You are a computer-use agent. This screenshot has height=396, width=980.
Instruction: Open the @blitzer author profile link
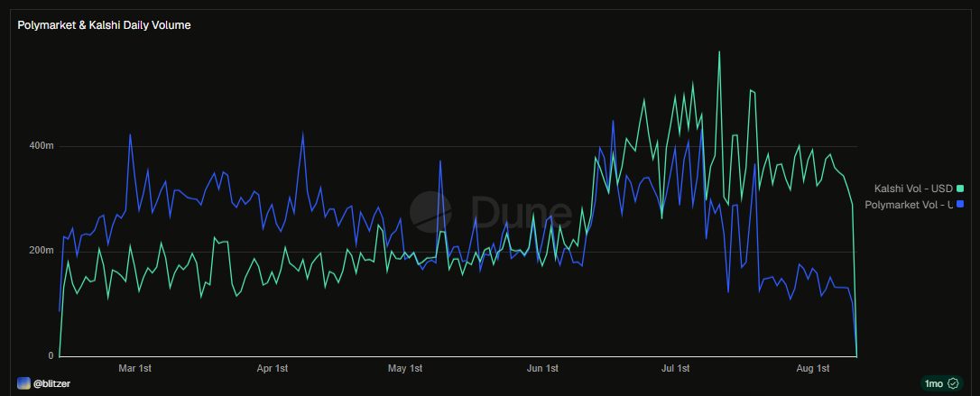tap(51, 383)
